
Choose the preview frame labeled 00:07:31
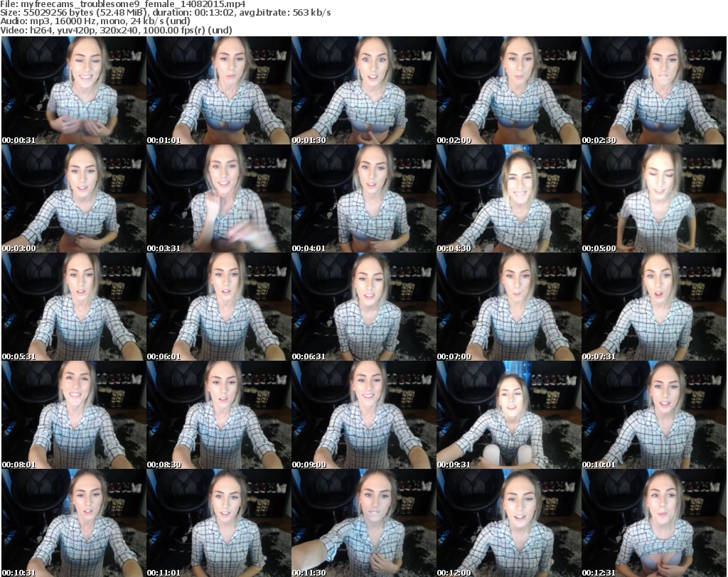point(654,307)
